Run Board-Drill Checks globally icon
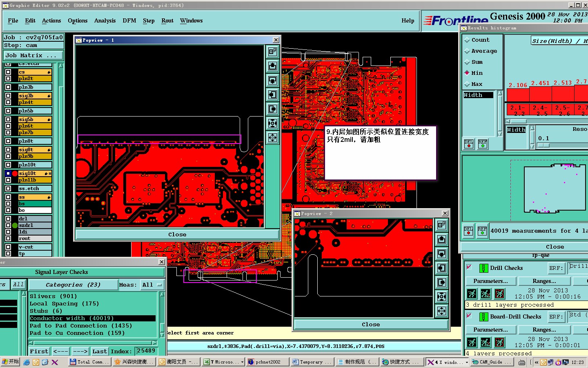This screenshot has width=588, height=368. coord(472,342)
